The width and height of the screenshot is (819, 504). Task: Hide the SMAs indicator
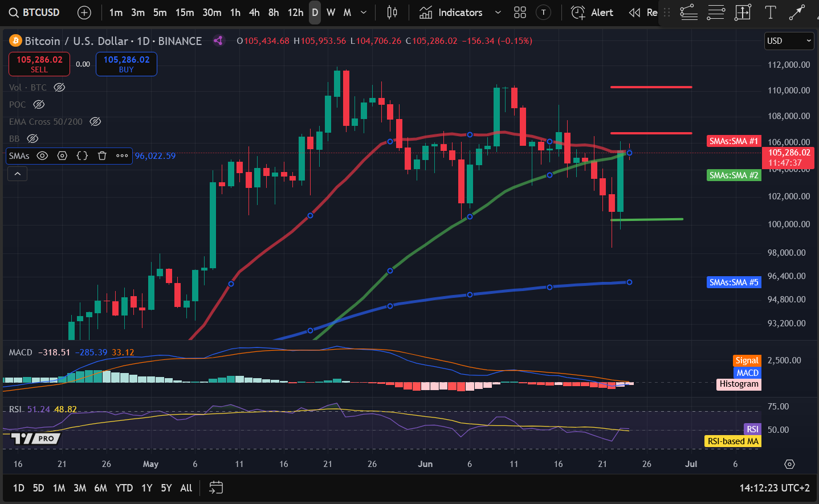point(42,155)
